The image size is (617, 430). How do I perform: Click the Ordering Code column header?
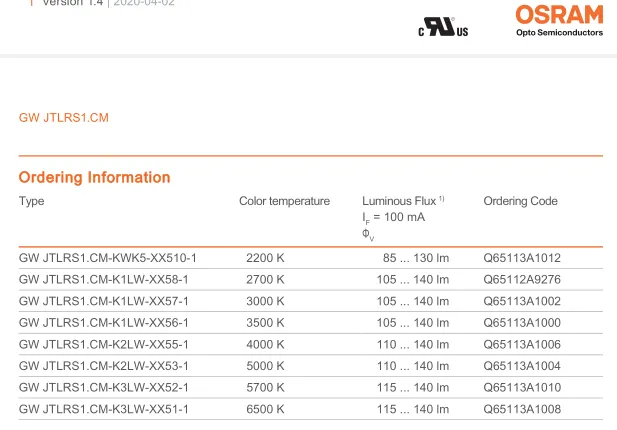point(520,201)
